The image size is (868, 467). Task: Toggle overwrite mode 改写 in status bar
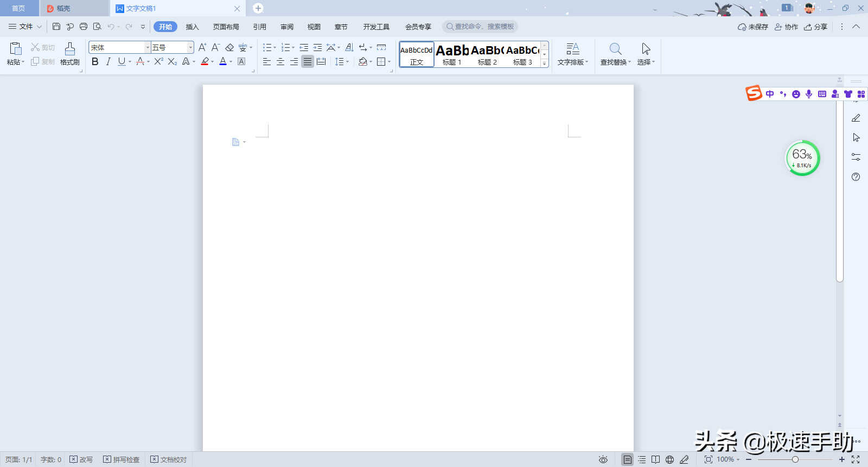pos(81,459)
